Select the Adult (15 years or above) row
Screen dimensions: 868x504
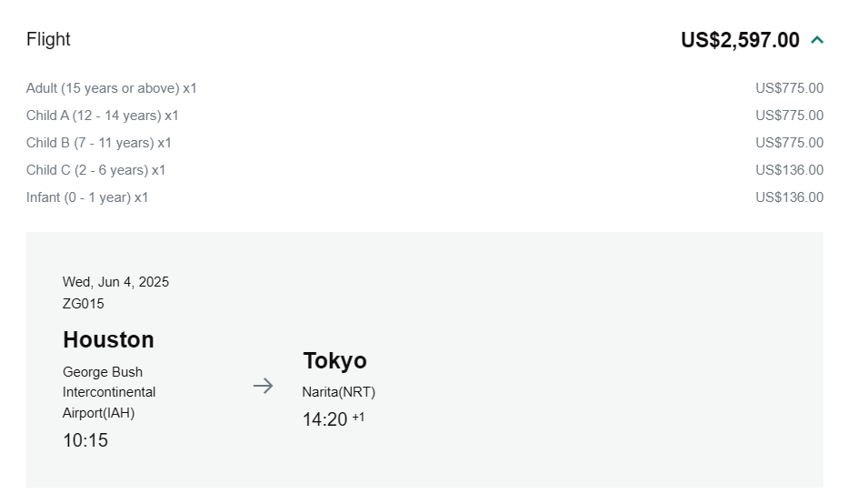[x=112, y=88]
